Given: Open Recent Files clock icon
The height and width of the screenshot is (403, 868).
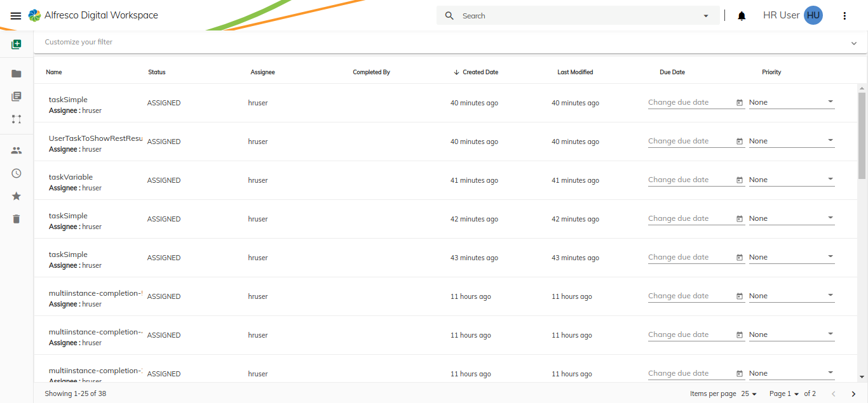Looking at the screenshot, I should point(17,173).
